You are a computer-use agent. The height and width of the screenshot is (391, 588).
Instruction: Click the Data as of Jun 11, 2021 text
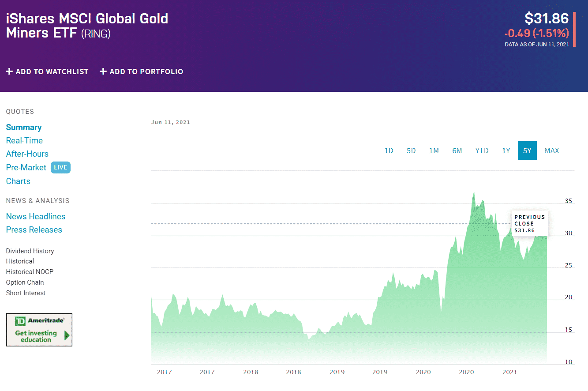tap(537, 44)
